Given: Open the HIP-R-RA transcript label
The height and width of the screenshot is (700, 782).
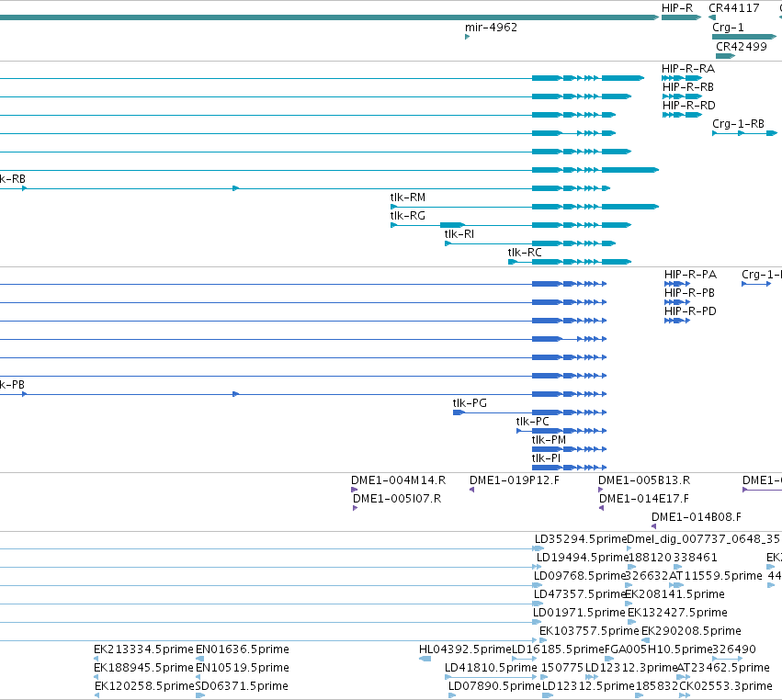Looking at the screenshot, I should pos(687,68).
